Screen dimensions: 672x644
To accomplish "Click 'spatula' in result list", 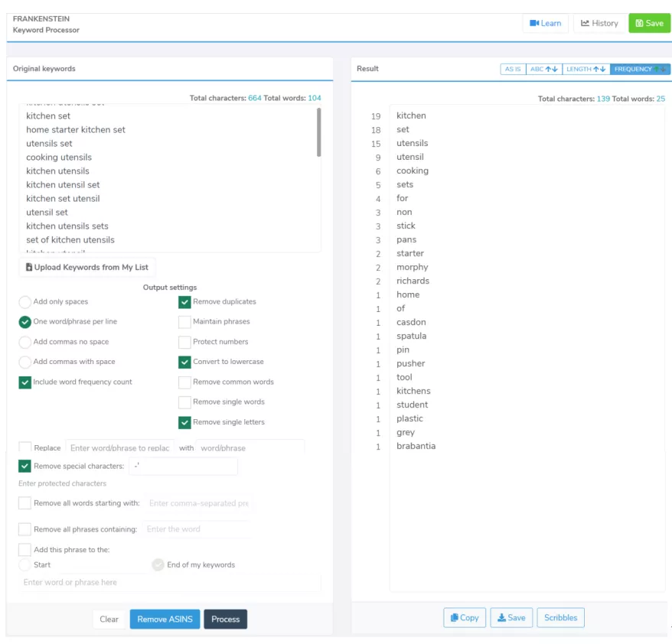I will coord(412,336).
